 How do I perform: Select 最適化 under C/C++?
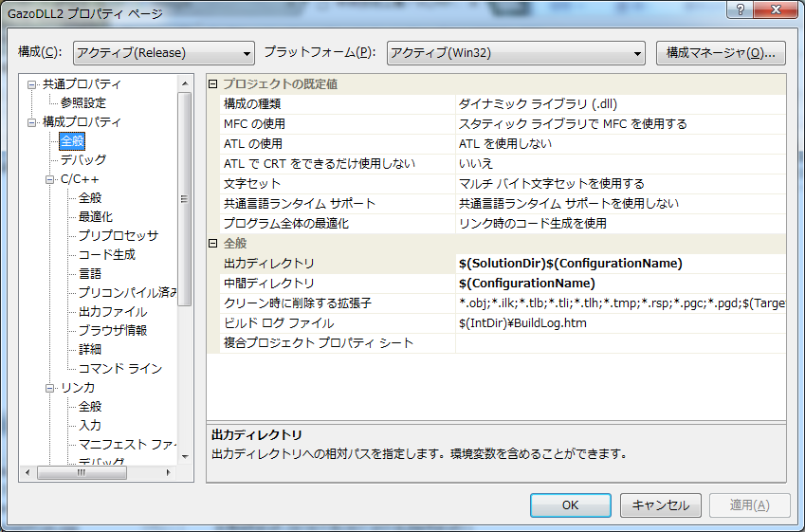coord(95,216)
